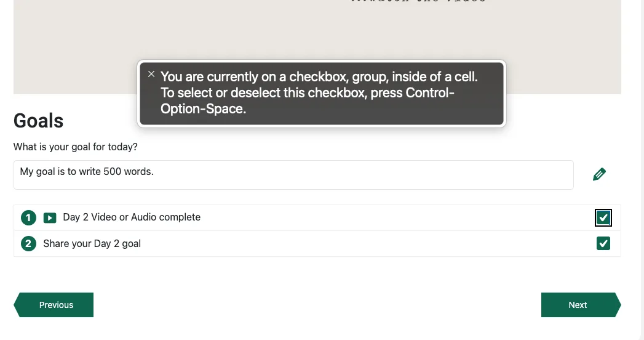Close the VoiceOver hint popup
The height and width of the screenshot is (340, 644).
click(x=151, y=74)
